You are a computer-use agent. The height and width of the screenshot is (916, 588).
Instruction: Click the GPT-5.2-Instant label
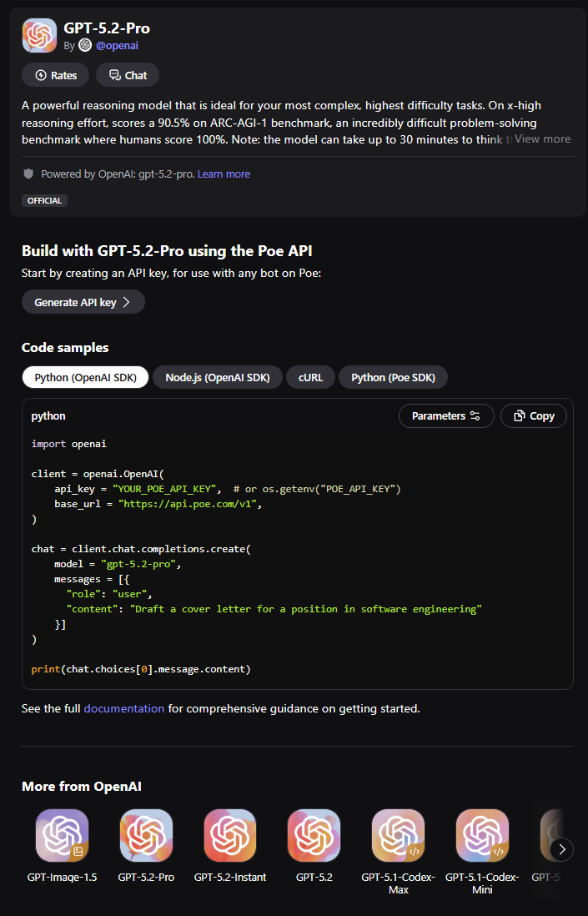tap(230, 877)
